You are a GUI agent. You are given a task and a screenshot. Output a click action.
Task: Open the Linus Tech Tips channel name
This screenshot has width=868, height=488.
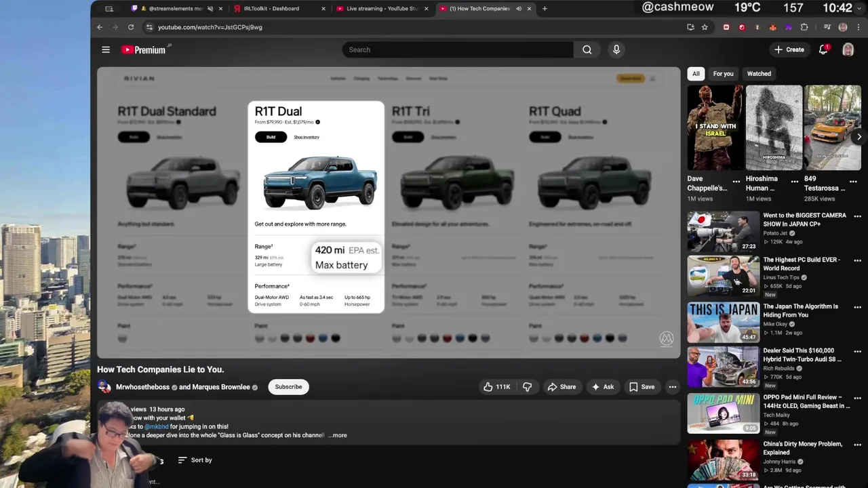click(781, 277)
